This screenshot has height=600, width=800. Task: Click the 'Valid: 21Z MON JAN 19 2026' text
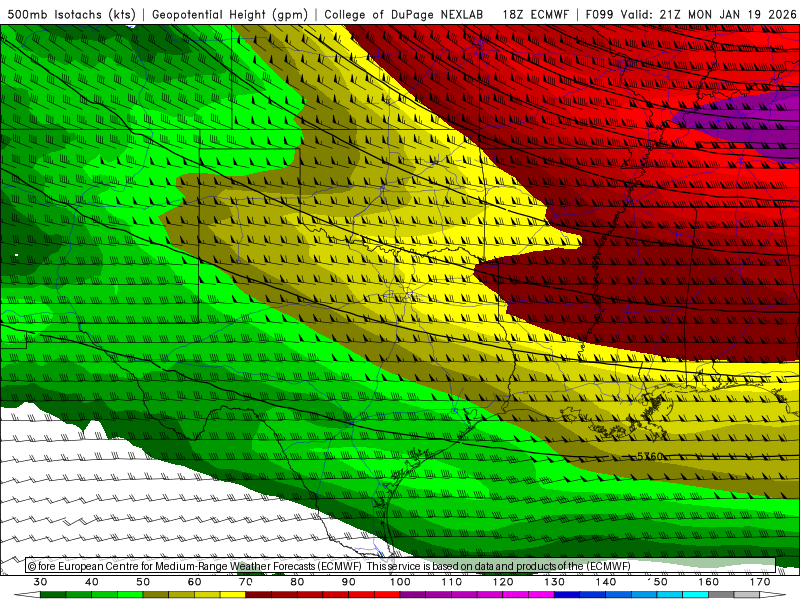click(708, 14)
